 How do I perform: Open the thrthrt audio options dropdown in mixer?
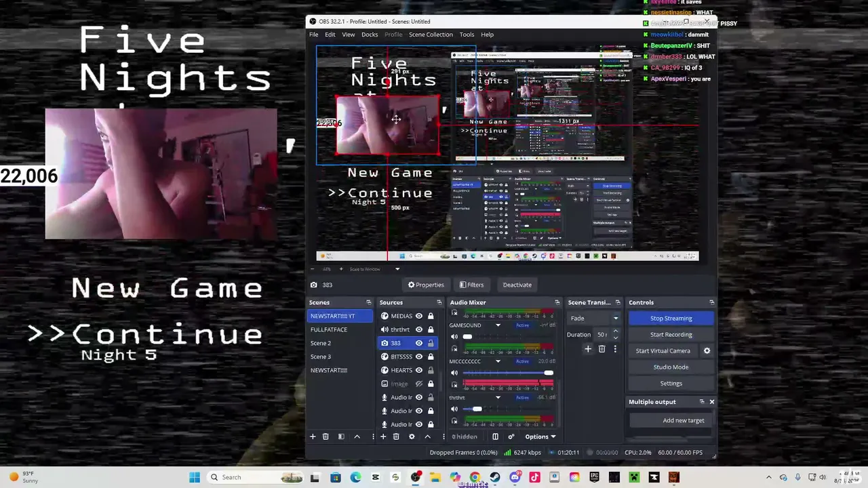click(x=498, y=398)
